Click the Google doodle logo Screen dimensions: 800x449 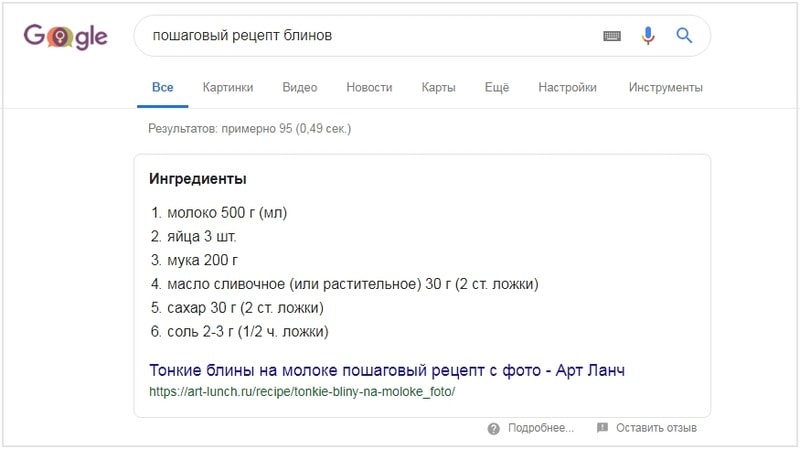click(x=65, y=36)
